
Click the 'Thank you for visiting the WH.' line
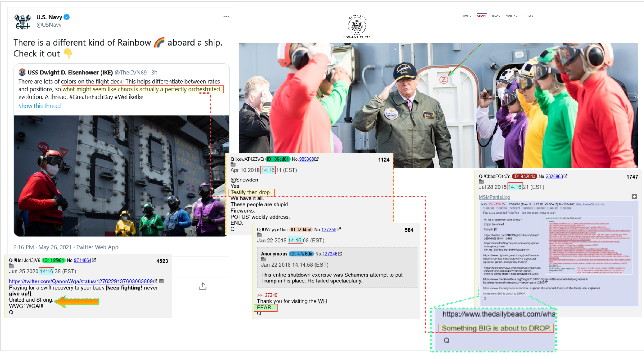click(292, 301)
